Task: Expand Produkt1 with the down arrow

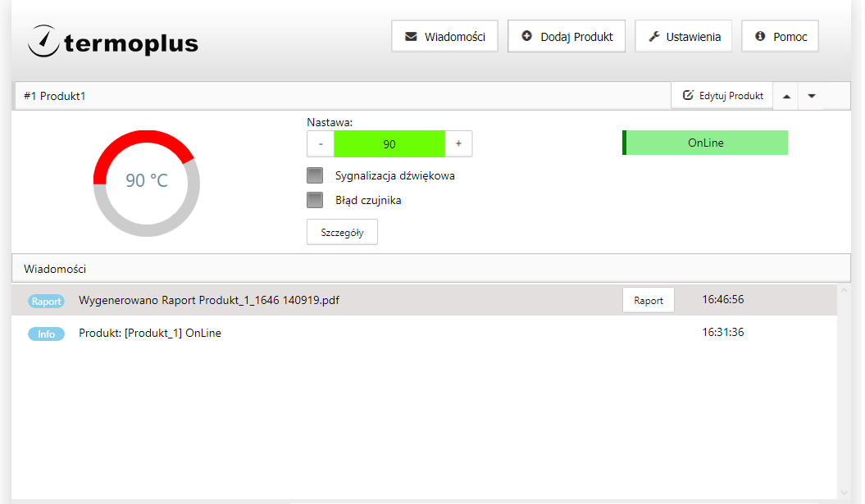Action: coord(812,96)
